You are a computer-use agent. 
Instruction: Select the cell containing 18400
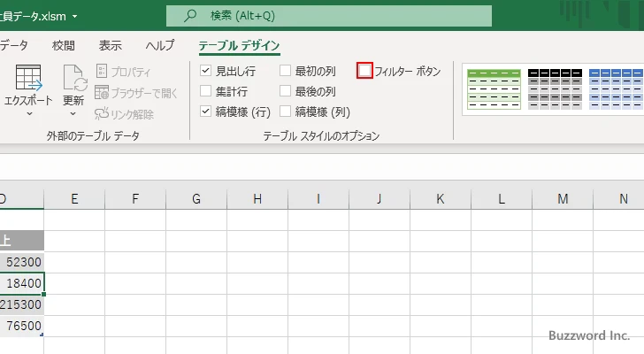click(x=22, y=283)
